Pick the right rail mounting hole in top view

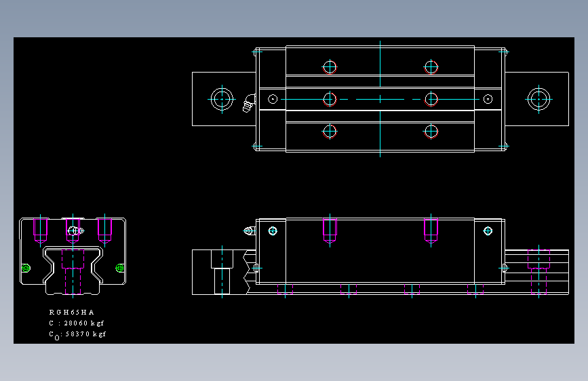pos(539,99)
